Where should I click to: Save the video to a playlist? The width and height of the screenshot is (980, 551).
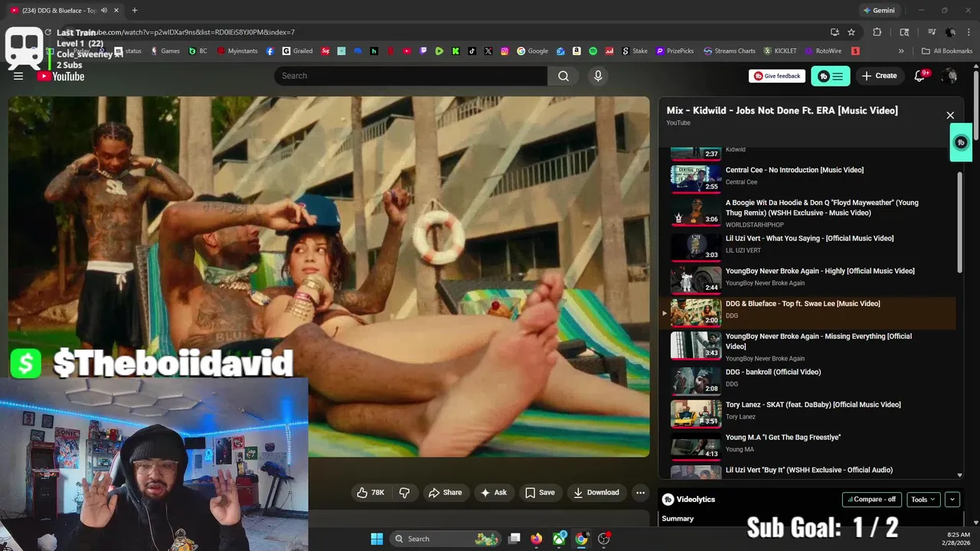pyautogui.click(x=540, y=493)
